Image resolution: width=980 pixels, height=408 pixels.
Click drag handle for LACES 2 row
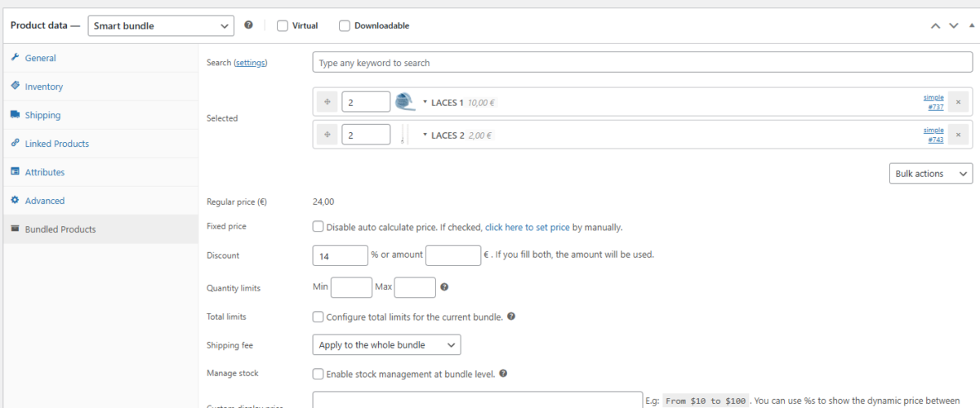pyautogui.click(x=327, y=135)
